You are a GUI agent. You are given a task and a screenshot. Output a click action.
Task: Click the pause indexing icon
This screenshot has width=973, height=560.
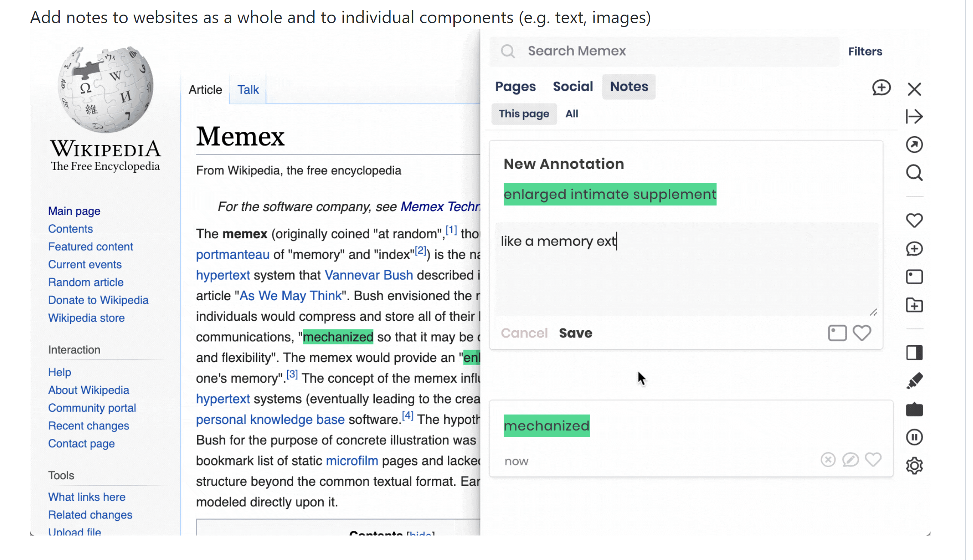pyautogui.click(x=914, y=437)
